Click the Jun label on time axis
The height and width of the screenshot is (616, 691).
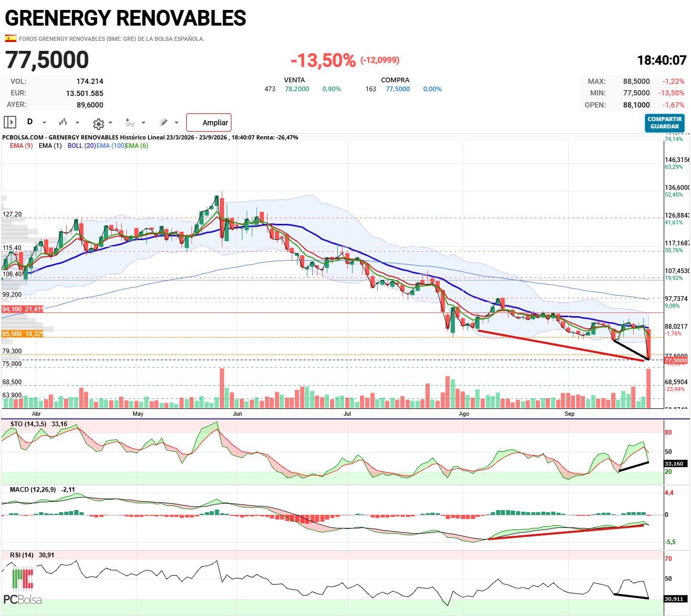click(238, 414)
